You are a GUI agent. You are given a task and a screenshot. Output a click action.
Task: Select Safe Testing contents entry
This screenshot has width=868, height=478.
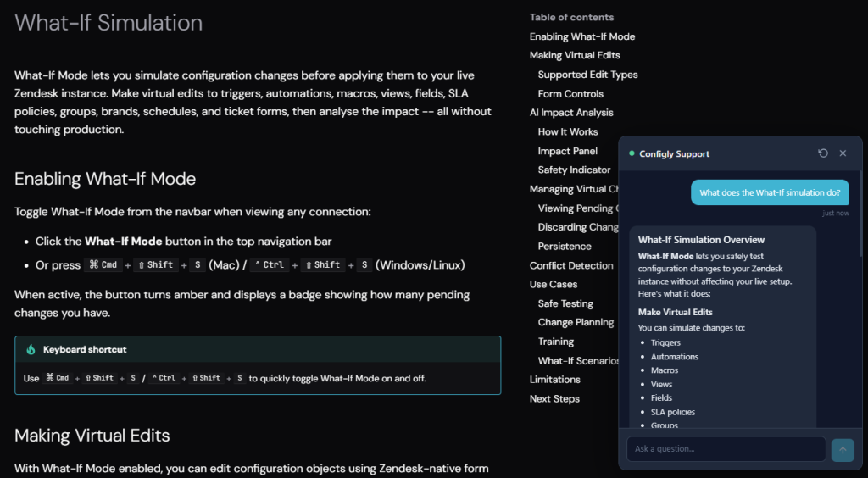click(x=565, y=303)
